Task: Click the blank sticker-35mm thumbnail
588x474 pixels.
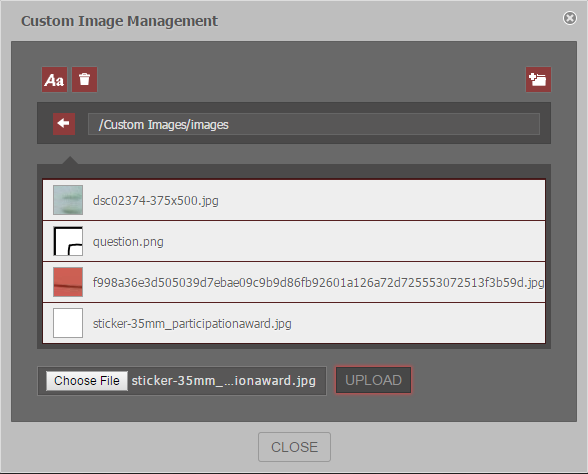Action: 68,323
